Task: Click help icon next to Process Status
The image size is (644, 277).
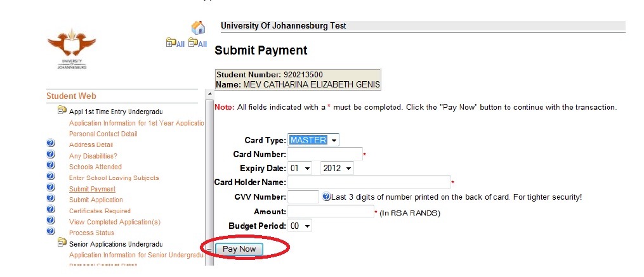Action: click(x=51, y=231)
